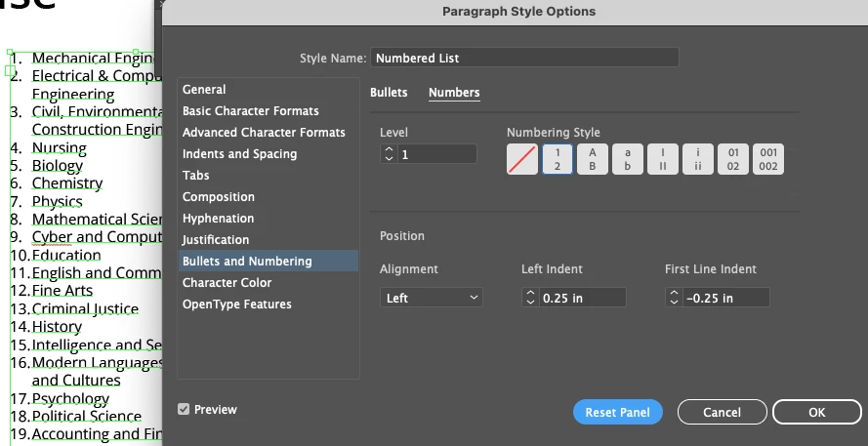
Task: Open the Character Color section
Action: (x=227, y=283)
